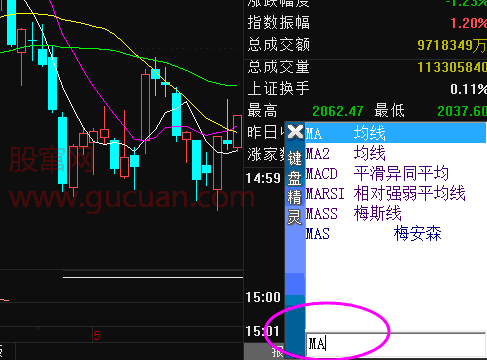This screenshot has height=360, width=487.
Task: Click the 14:59 time entry
Action: click(x=263, y=179)
